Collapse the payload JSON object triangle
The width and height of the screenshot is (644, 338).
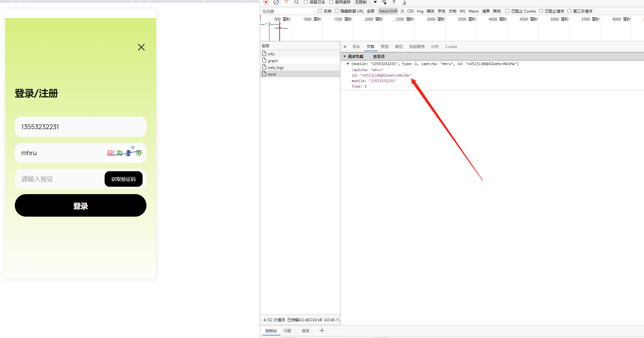pyautogui.click(x=348, y=64)
